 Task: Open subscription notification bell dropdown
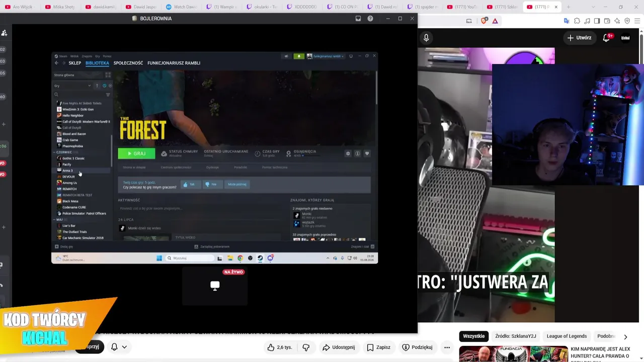coord(118,347)
